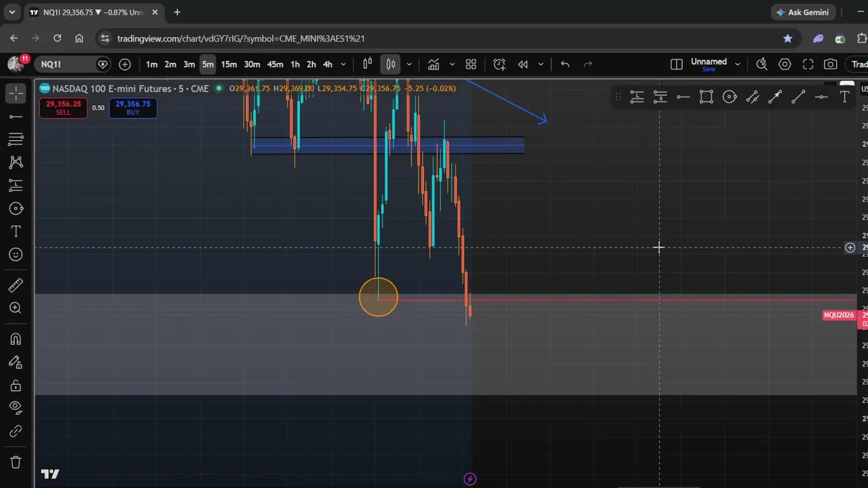This screenshot has height=488, width=868.
Task: Expand the manage layouts dropdown
Action: click(x=737, y=64)
